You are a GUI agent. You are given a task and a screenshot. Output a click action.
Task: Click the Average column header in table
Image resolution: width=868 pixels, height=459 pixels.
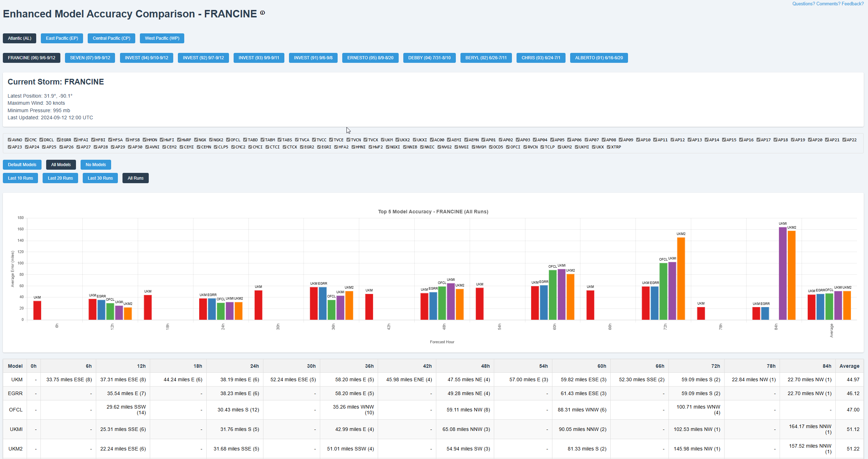(x=849, y=366)
